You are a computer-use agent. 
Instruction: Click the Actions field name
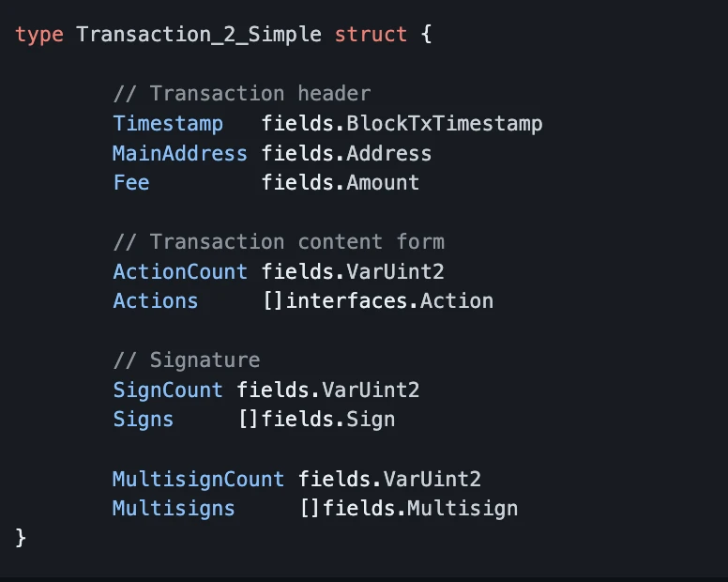[156, 301]
